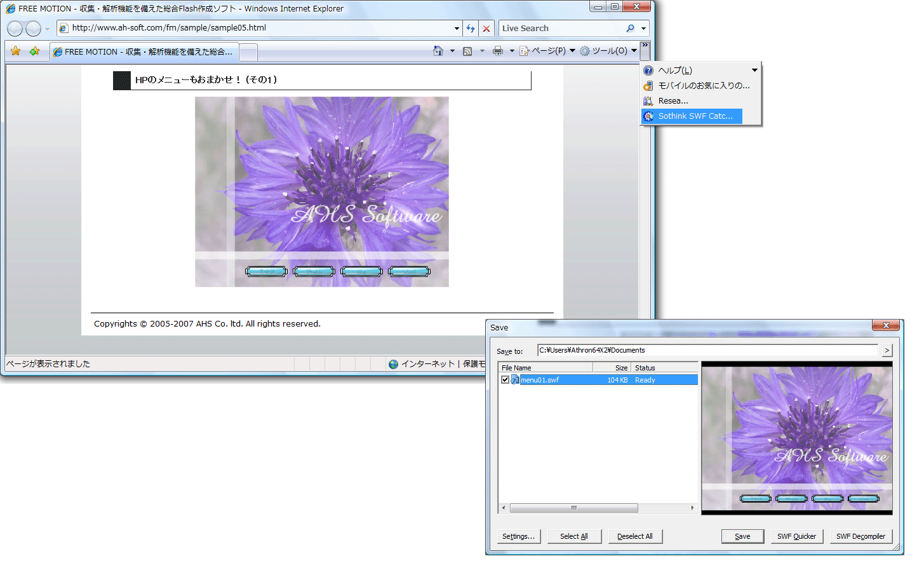Viewport: 924px width, 568px height.
Task: Open SWF Quicker button
Action: (797, 536)
